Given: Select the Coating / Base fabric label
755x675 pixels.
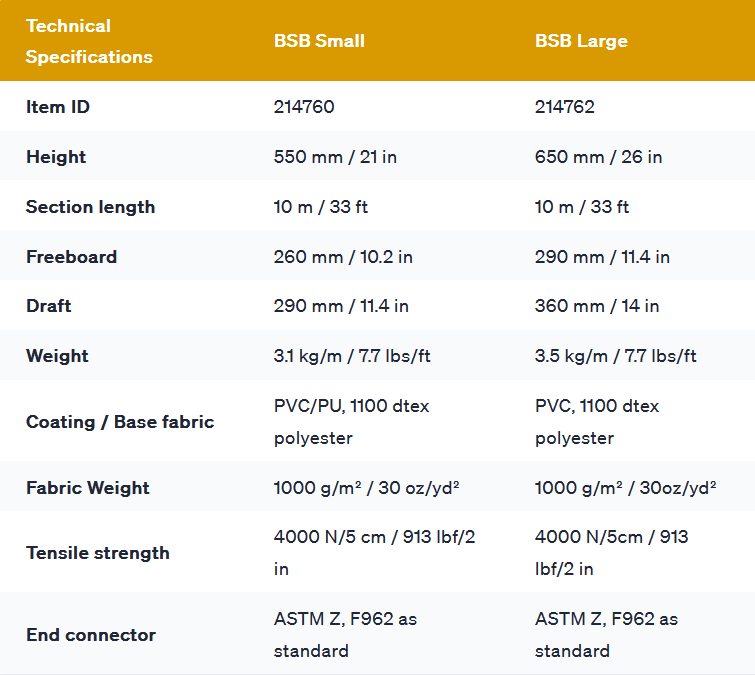Looking at the screenshot, I should [120, 422].
